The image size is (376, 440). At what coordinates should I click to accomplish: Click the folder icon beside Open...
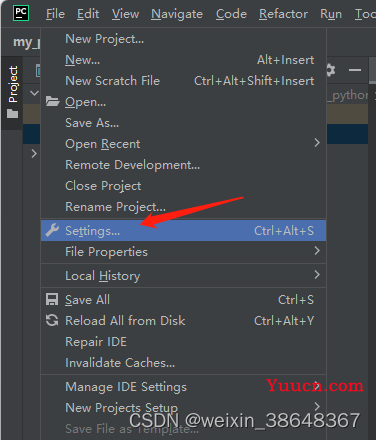(x=52, y=101)
